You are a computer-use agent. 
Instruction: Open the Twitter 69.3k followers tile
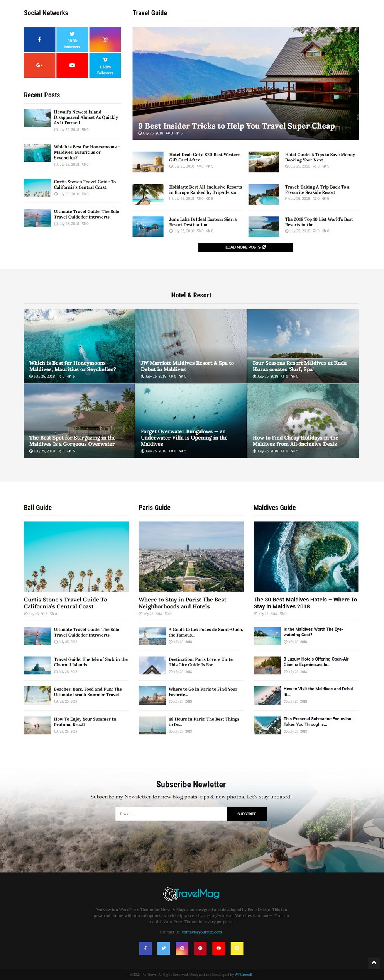pos(72,39)
